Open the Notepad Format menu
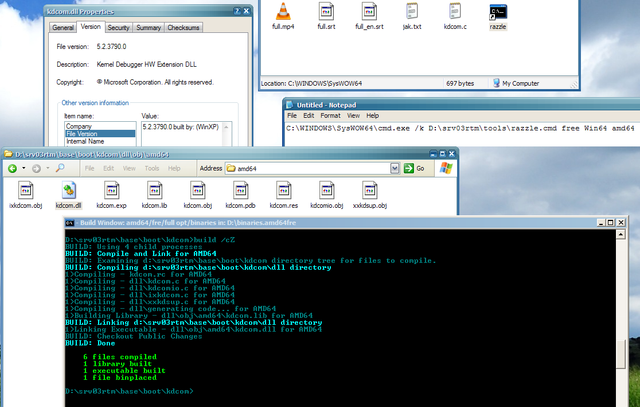 point(330,116)
